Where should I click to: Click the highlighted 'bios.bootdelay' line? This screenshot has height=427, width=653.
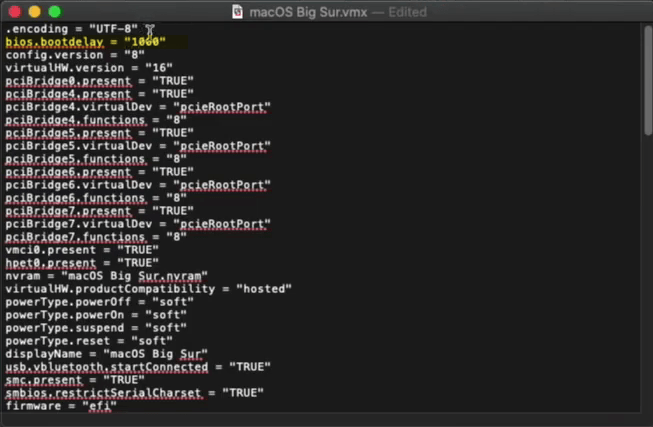tap(85, 42)
